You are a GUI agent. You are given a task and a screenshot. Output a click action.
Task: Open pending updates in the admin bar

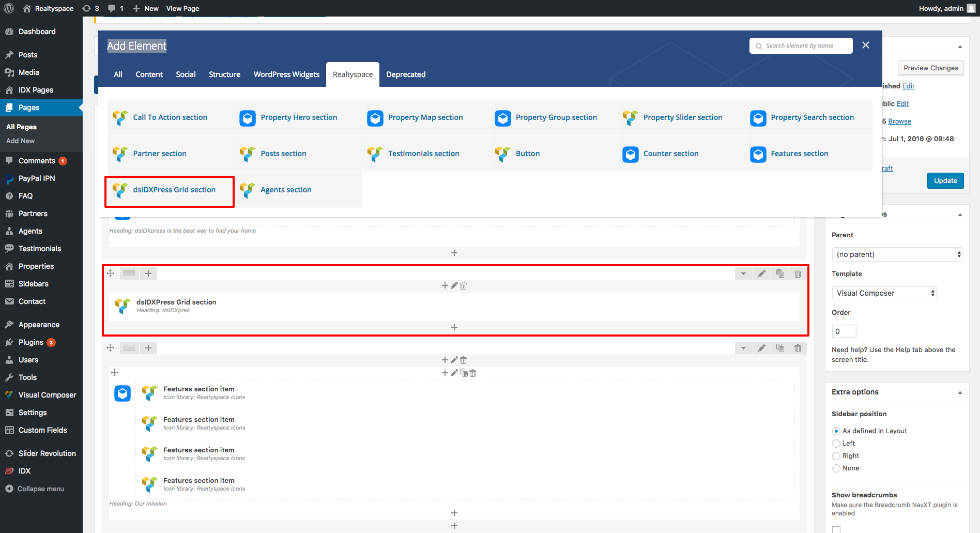(90, 8)
